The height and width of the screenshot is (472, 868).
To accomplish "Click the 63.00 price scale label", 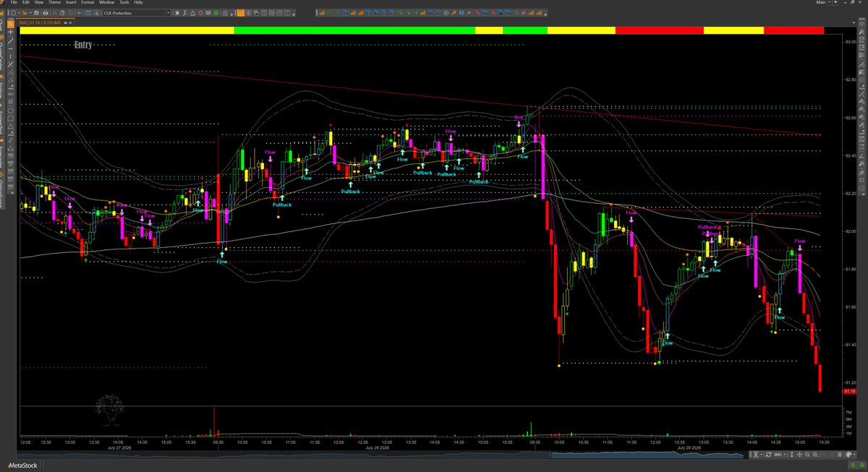I will [851, 42].
